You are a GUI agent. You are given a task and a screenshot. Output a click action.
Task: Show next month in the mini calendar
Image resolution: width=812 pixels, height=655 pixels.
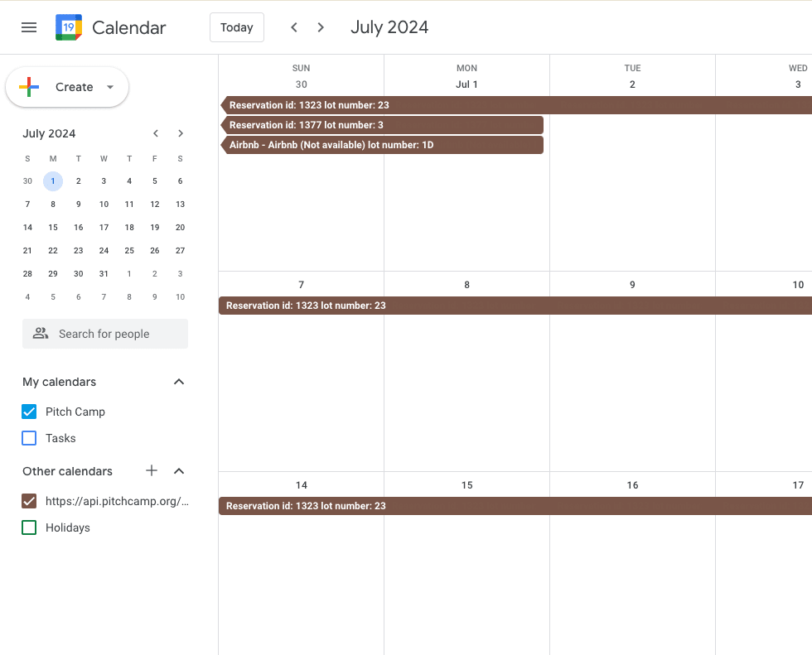point(181,133)
